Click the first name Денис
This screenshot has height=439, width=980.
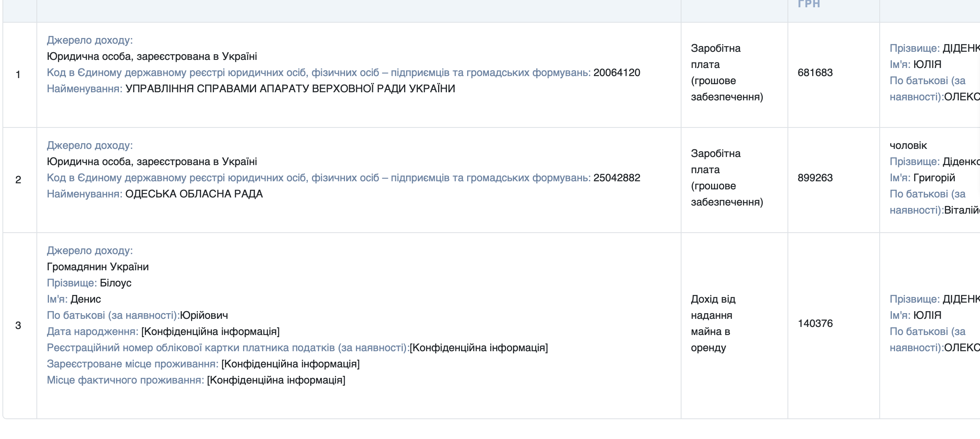[85, 299]
